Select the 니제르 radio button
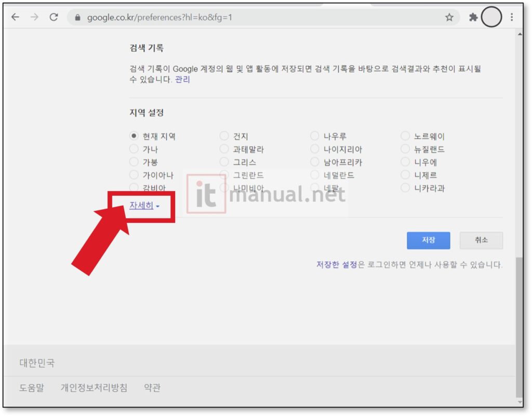This screenshot has width=532, height=416. click(x=405, y=175)
